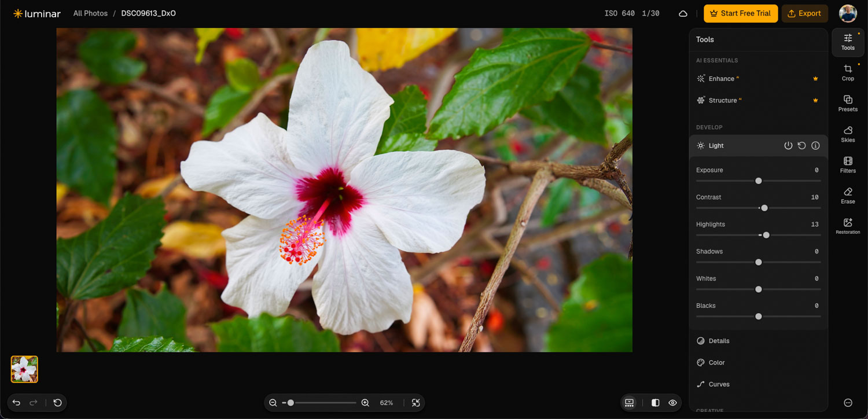Image resolution: width=868 pixels, height=419 pixels.
Task: Click the Highlights value 13
Action: 815,225
